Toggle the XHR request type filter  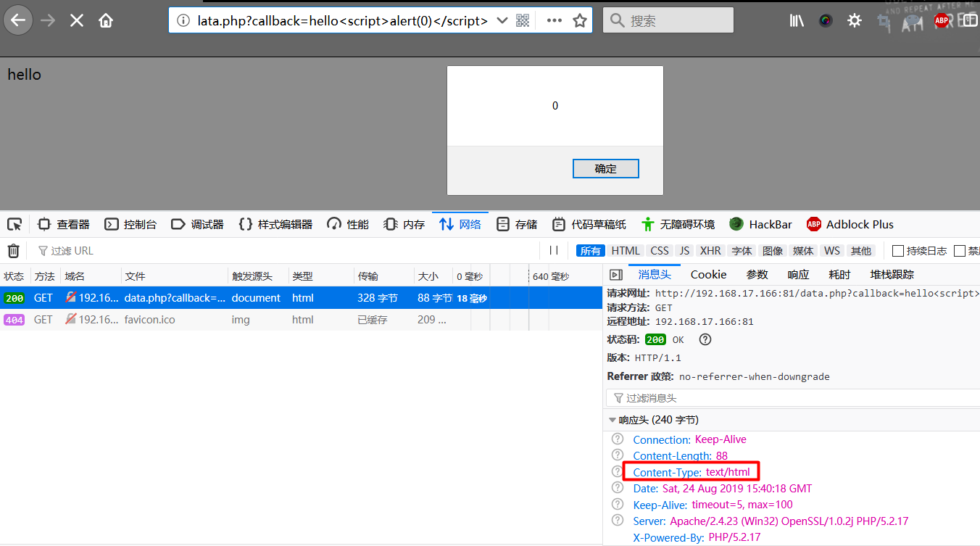(710, 251)
